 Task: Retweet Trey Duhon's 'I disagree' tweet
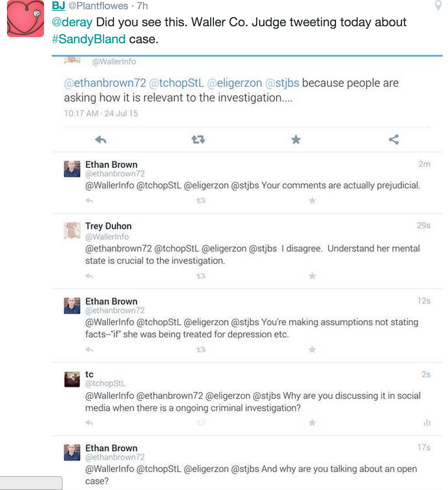[x=201, y=276]
